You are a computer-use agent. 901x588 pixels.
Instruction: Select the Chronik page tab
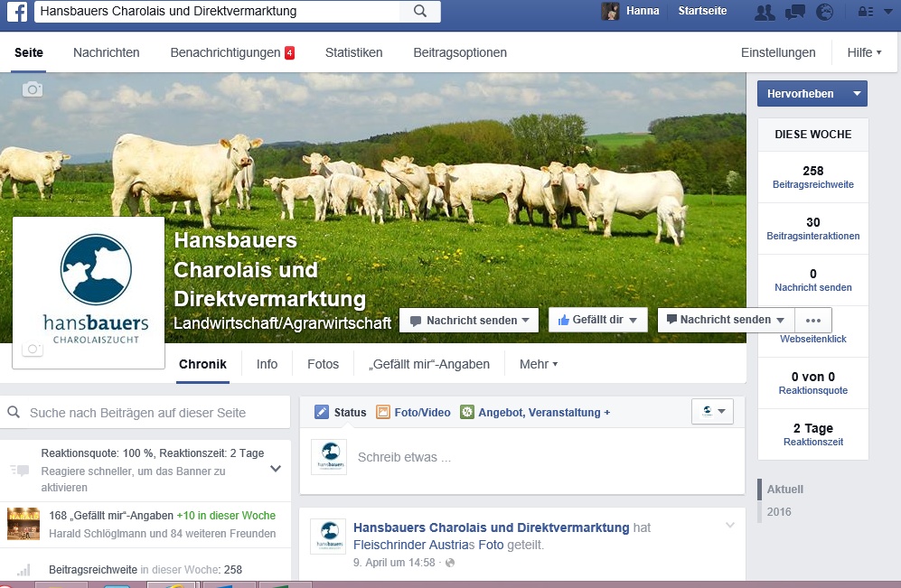coord(202,365)
